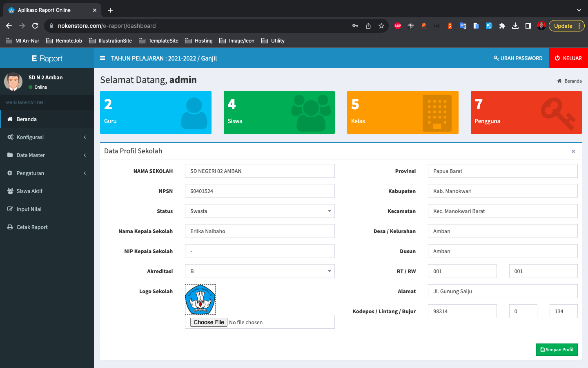588x368 pixels.
Task: Click the NPSN input field
Action: (260, 191)
